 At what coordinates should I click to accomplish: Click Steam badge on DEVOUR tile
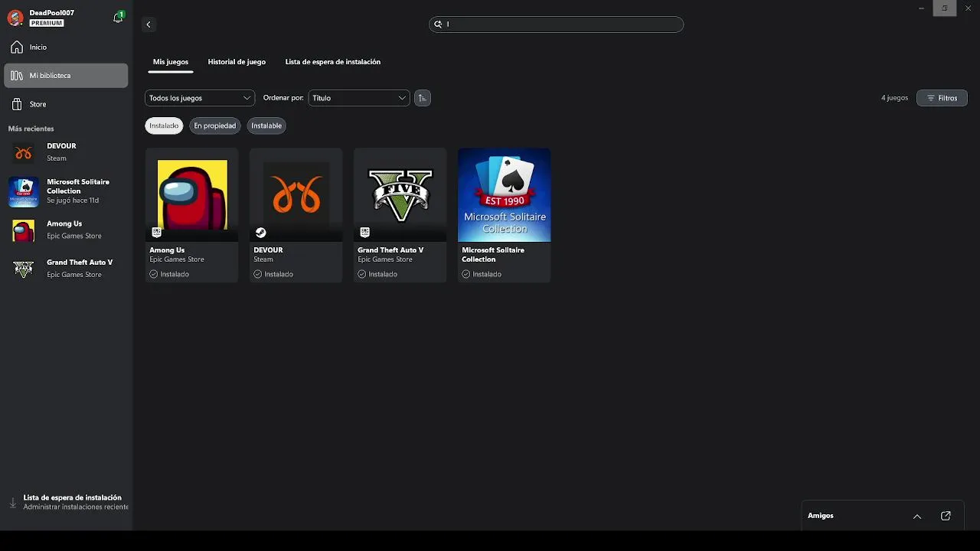260,233
